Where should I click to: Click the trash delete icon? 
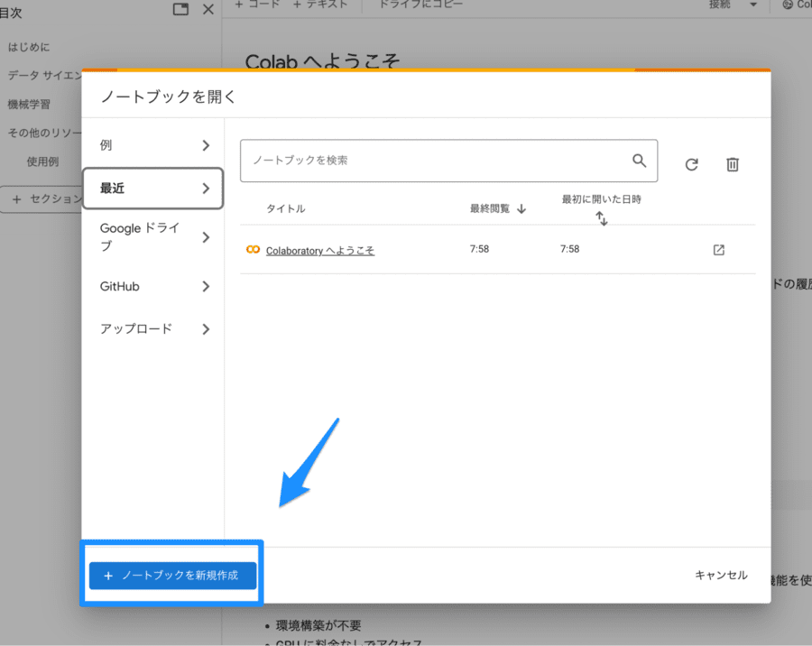point(733,164)
